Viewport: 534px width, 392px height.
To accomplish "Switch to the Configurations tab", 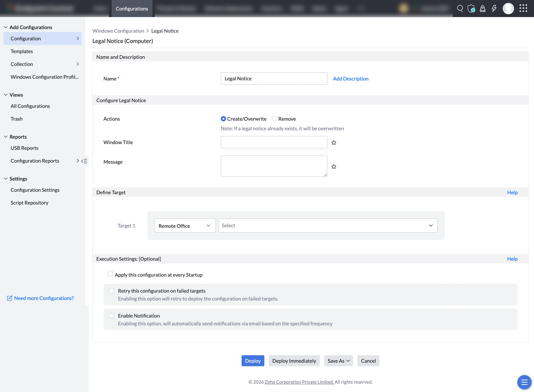I will 132,9.
